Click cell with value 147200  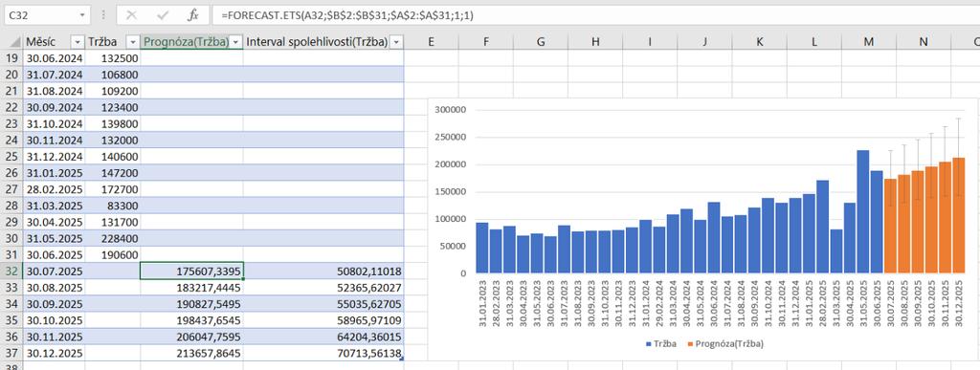coord(113,173)
